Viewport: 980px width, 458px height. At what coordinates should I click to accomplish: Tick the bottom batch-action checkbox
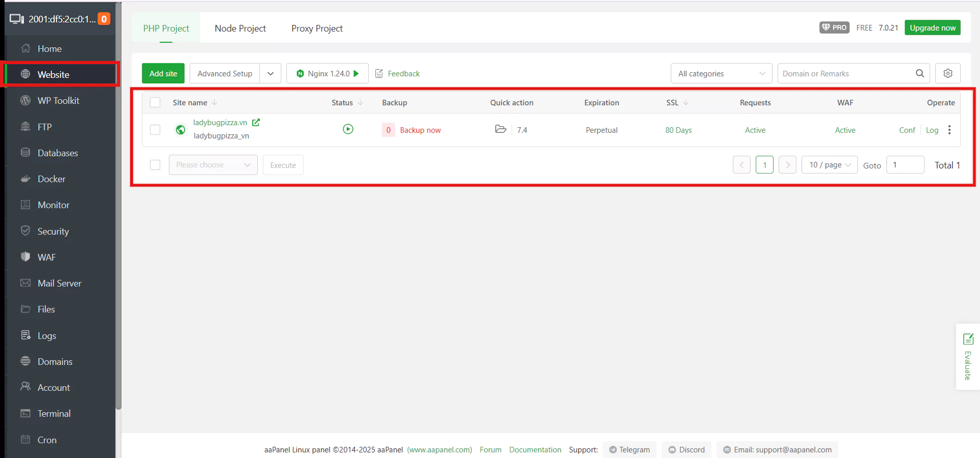[155, 165]
